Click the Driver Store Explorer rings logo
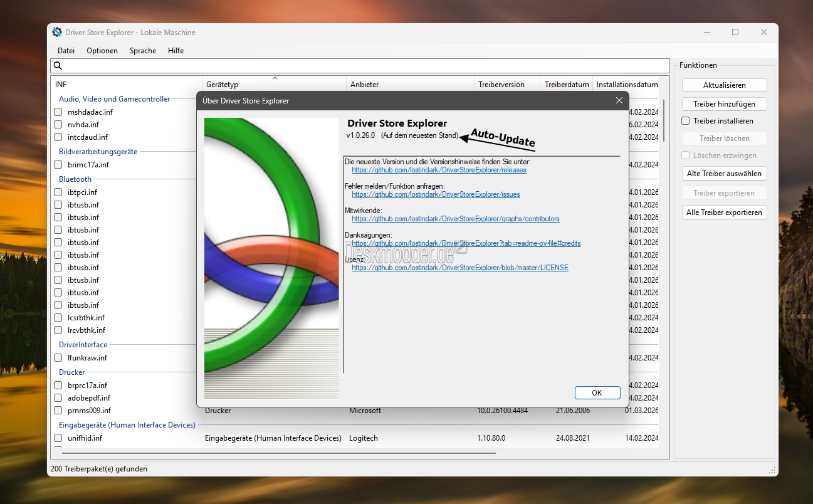The height and width of the screenshot is (504, 813). click(271, 258)
